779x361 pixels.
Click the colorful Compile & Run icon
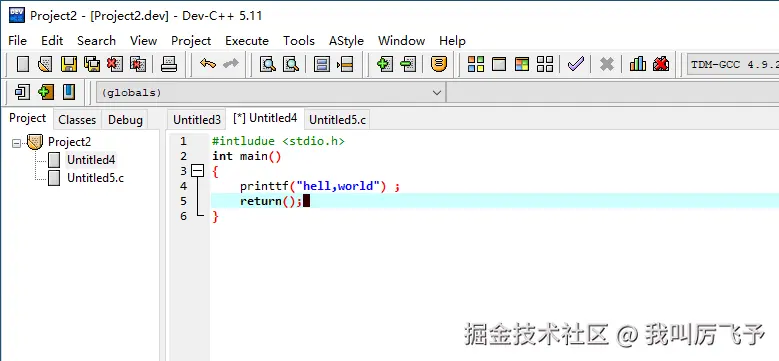click(x=522, y=64)
